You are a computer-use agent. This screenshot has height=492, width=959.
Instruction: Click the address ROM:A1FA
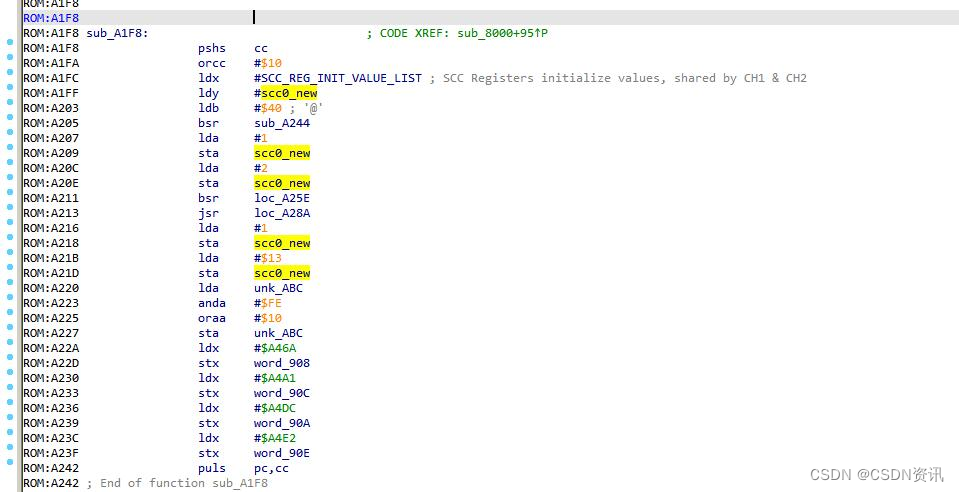tap(51, 63)
